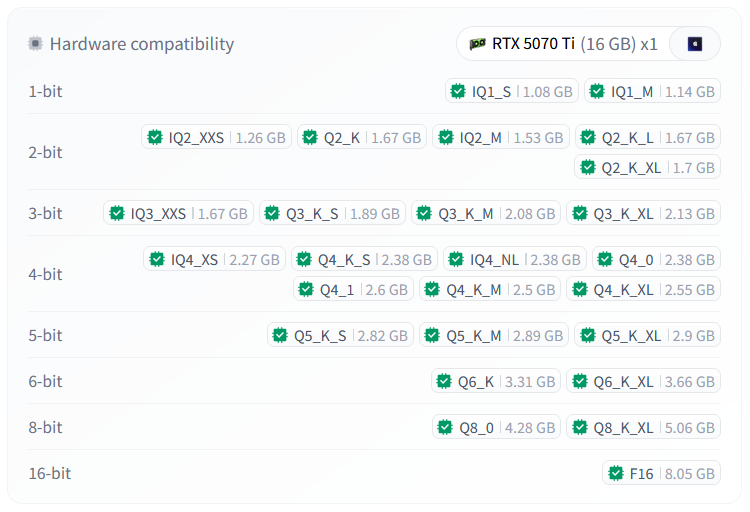Click the green check icon on Q4_K_XL
Viewport: 750px width, 512px height.
tap(580, 289)
